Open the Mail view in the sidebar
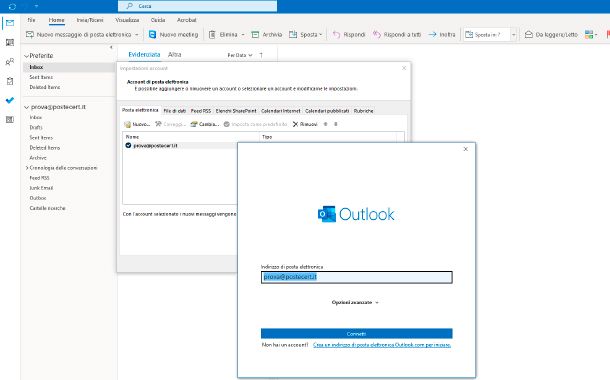 click(10, 23)
